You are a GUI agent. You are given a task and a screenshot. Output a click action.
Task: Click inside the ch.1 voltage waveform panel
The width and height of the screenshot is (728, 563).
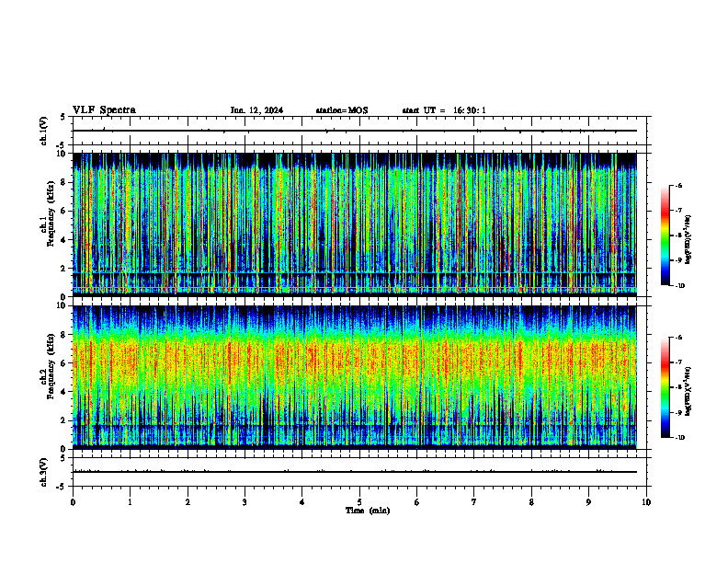tap(359, 131)
